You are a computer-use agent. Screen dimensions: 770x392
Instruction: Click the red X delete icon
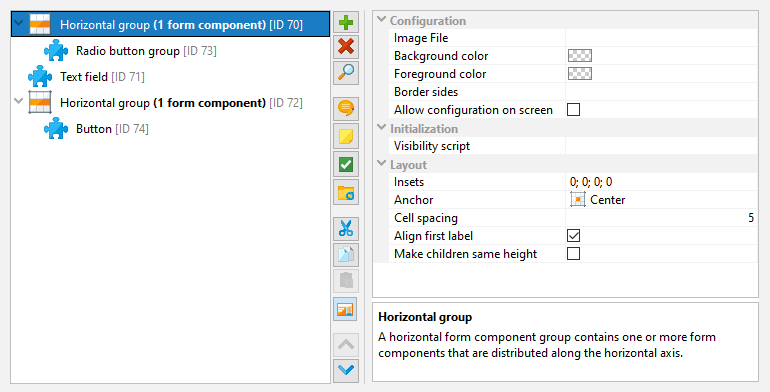(x=346, y=47)
